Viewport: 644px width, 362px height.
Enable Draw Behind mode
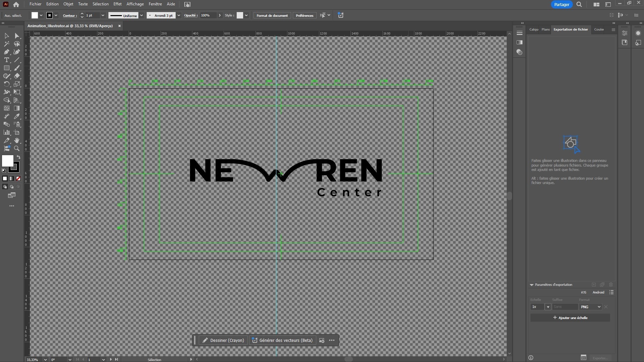[x=12, y=187]
